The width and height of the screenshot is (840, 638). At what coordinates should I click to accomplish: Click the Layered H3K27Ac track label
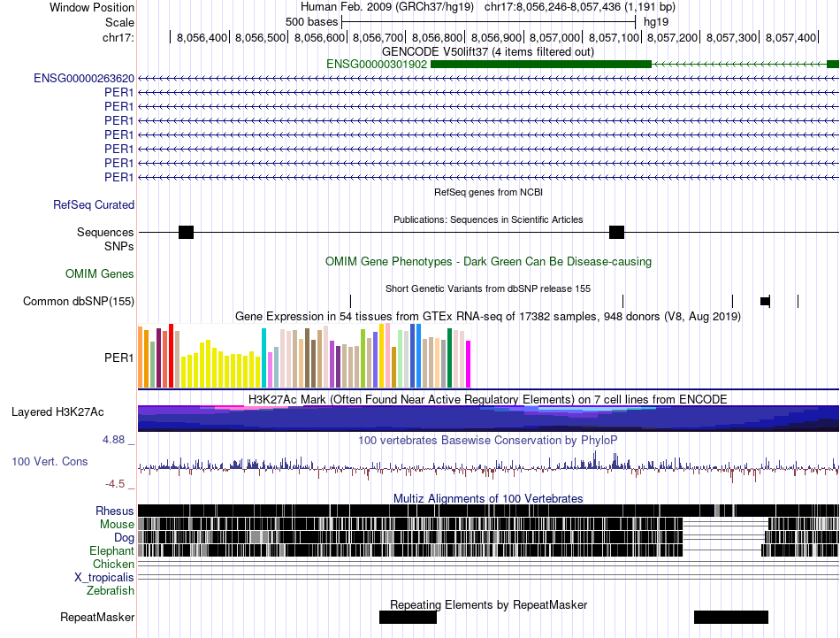[57, 411]
